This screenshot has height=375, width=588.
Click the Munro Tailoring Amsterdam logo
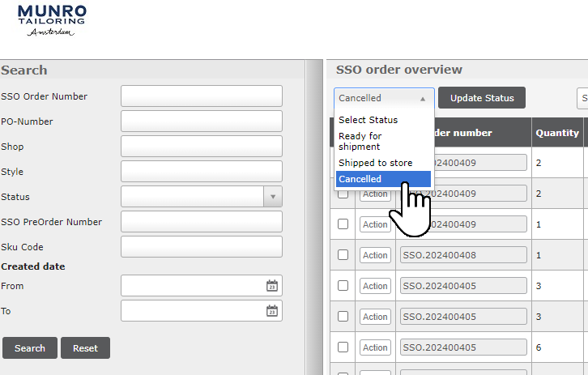(x=52, y=20)
